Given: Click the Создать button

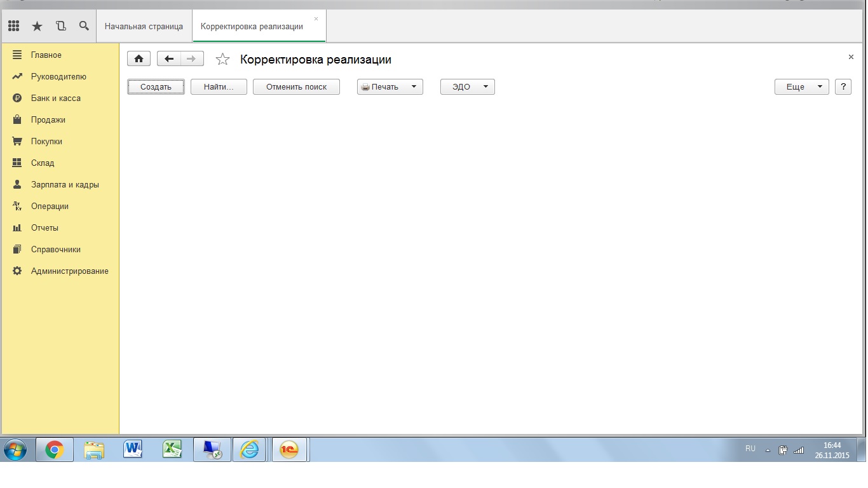Looking at the screenshot, I should (x=156, y=87).
